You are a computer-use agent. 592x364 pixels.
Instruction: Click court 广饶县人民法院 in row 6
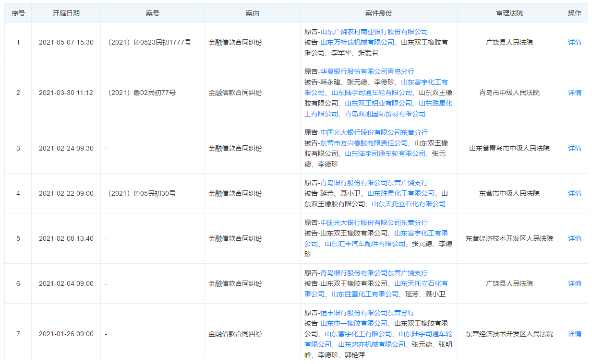point(509,283)
